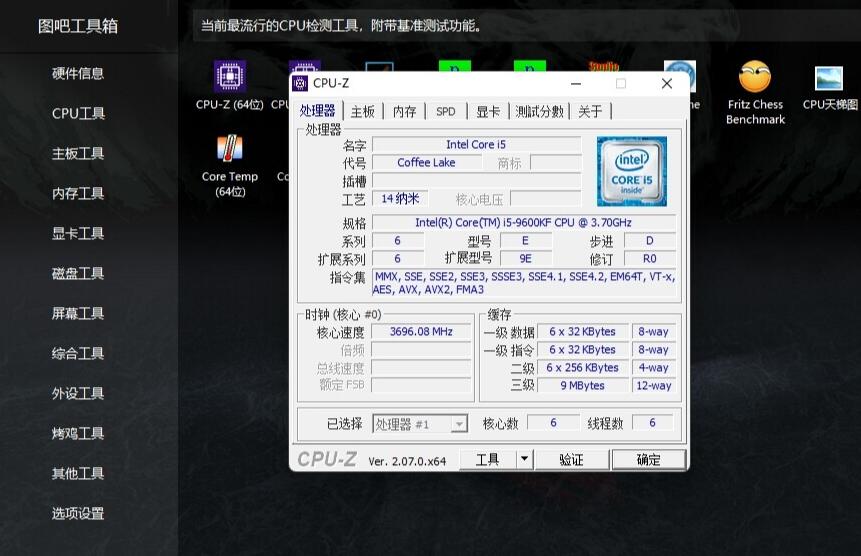861x556 pixels.
Task: Click the Ver. 2.07.0.x64 version text
Action: tap(407, 462)
